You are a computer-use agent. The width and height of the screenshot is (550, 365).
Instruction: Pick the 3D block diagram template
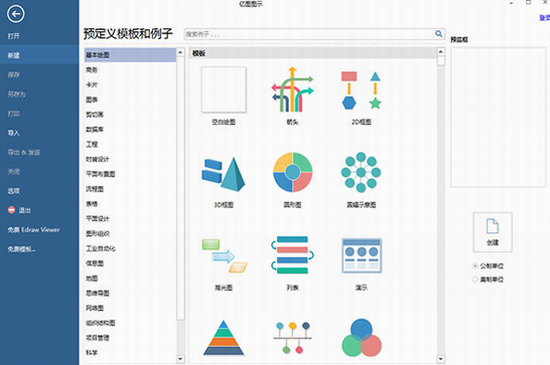[x=223, y=174]
